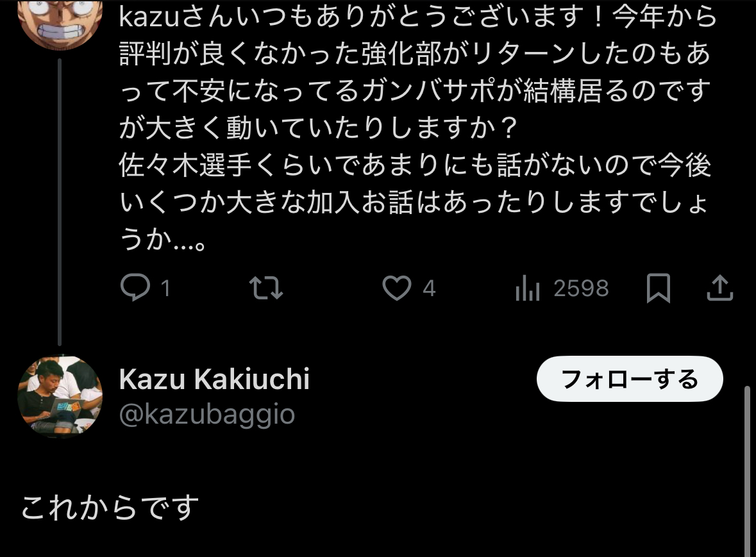Click the closing text うか…。

point(163,239)
